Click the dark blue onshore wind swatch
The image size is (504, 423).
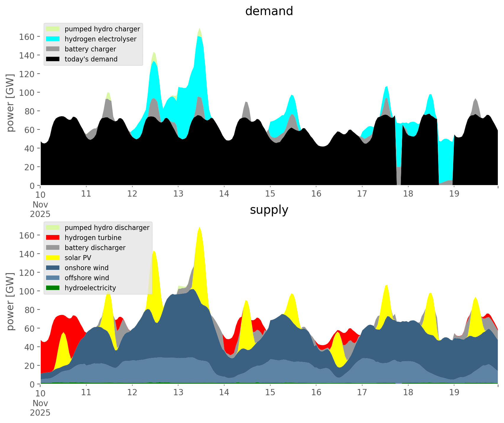coord(53,268)
